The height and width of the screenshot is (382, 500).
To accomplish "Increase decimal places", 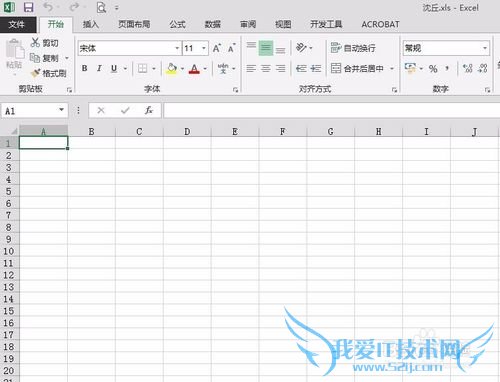I will (467, 68).
